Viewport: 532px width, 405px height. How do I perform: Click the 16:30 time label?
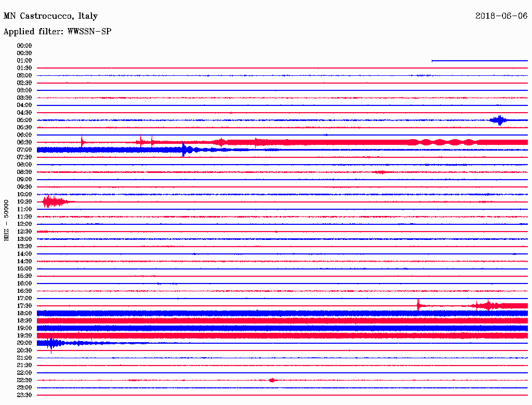coord(24,291)
